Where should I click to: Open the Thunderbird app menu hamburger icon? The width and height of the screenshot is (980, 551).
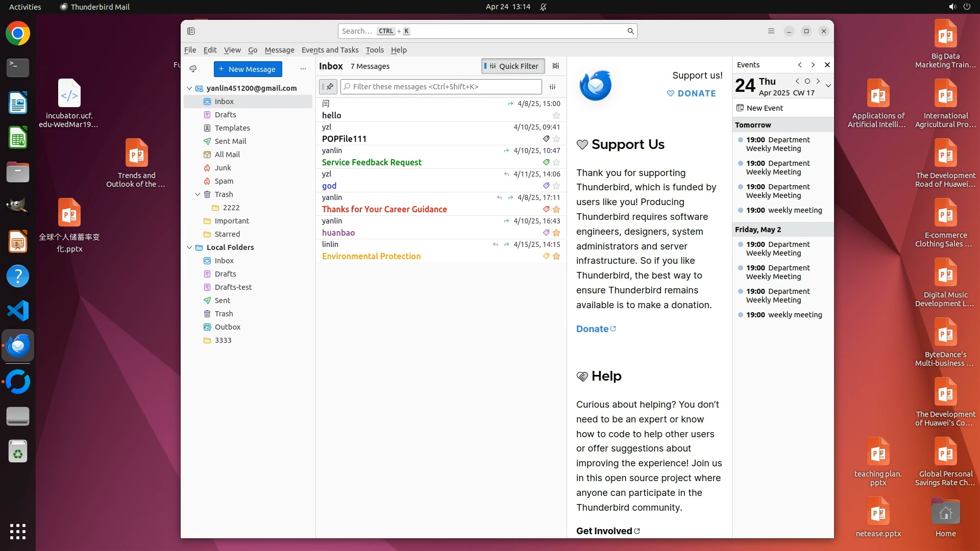[x=771, y=31]
